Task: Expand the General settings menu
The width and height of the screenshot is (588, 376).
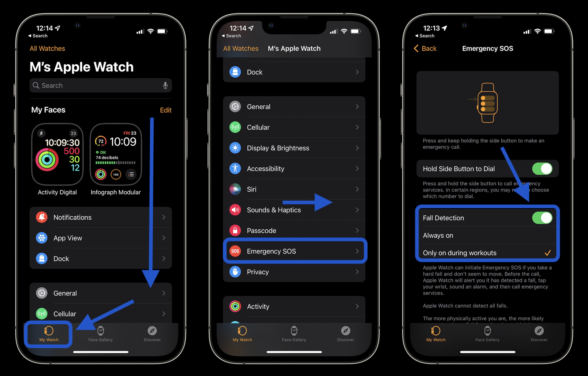Action: (294, 106)
